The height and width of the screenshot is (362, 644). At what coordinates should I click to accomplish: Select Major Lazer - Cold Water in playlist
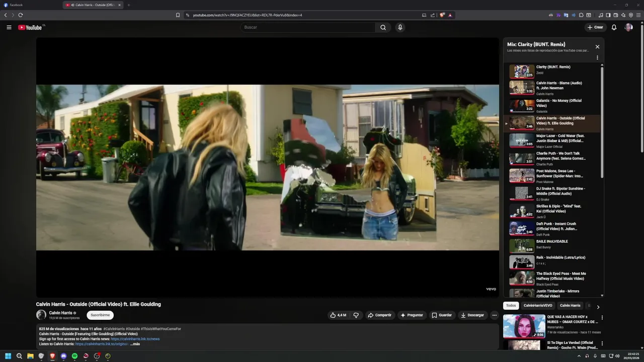click(552, 141)
